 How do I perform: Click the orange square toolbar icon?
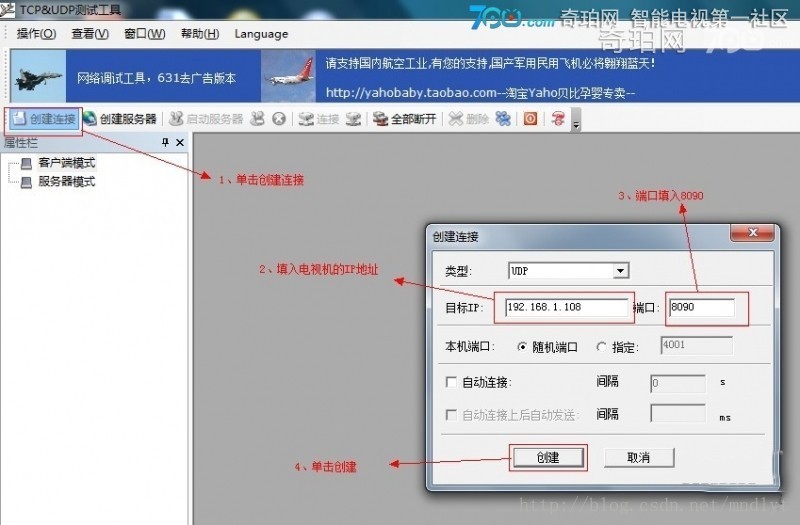pos(531,119)
